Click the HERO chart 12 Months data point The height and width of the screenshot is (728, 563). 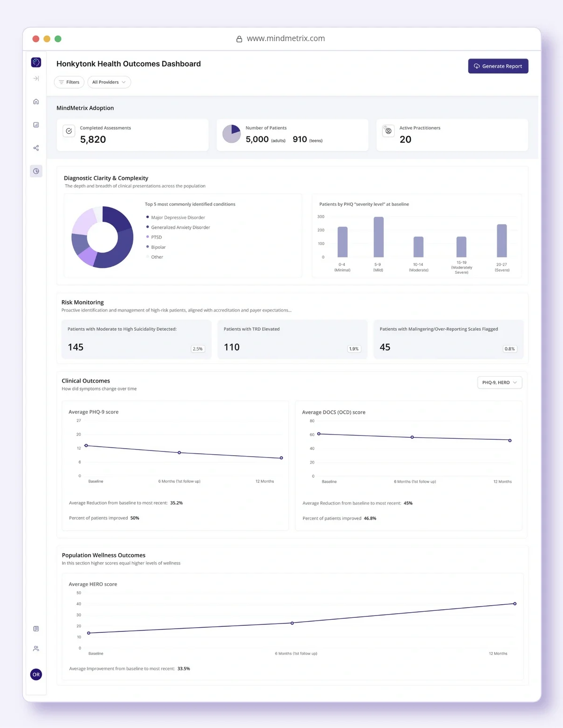pos(515,604)
